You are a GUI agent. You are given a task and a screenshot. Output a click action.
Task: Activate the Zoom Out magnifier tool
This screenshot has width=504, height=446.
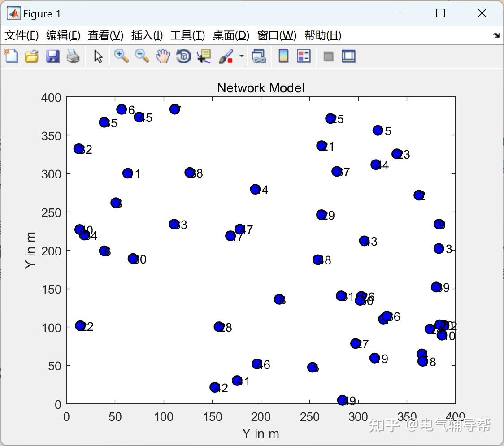[142, 56]
